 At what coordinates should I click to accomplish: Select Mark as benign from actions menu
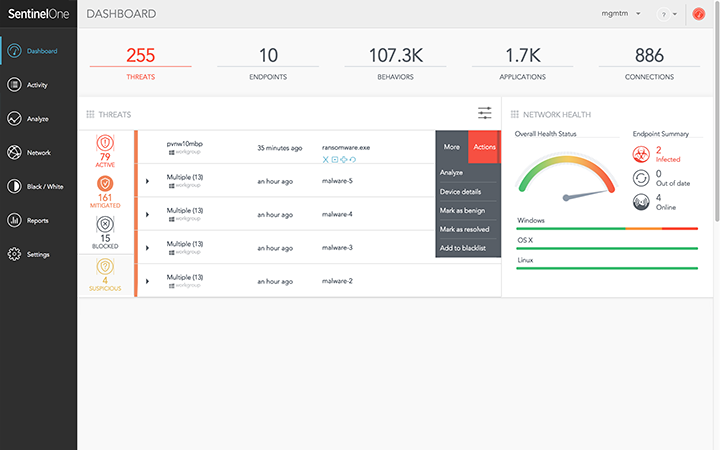pyautogui.click(x=461, y=210)
